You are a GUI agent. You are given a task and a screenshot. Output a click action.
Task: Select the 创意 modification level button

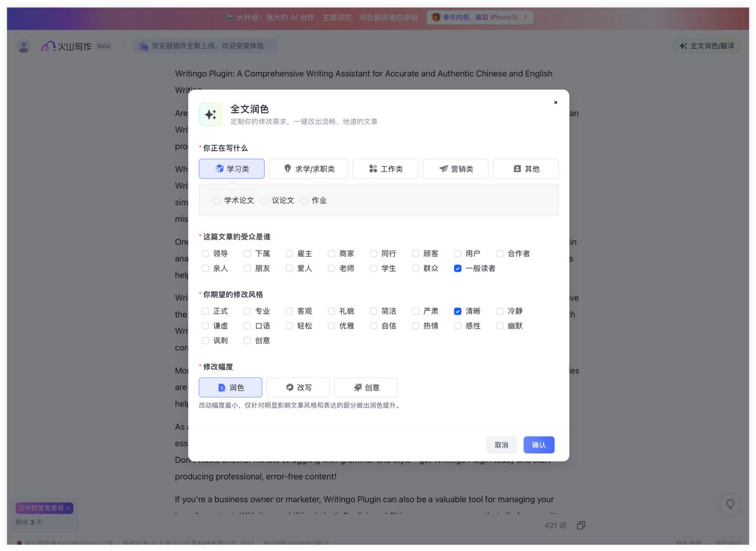366,387
